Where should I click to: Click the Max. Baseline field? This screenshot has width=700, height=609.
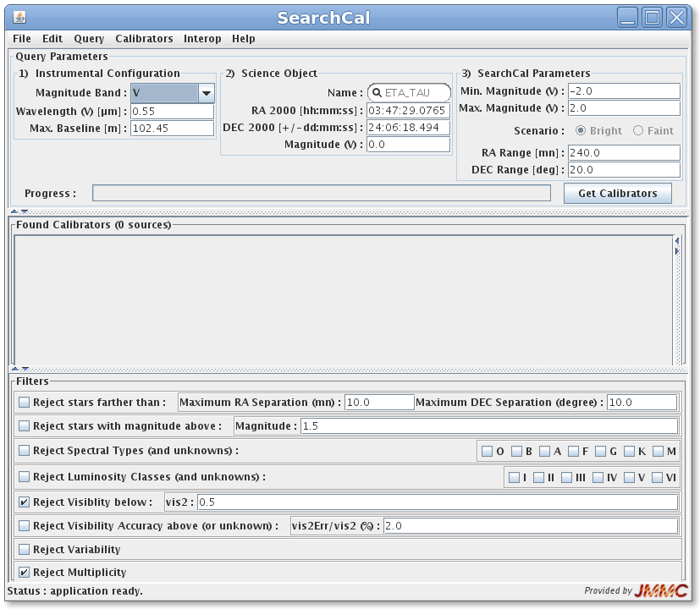[173, 128]
